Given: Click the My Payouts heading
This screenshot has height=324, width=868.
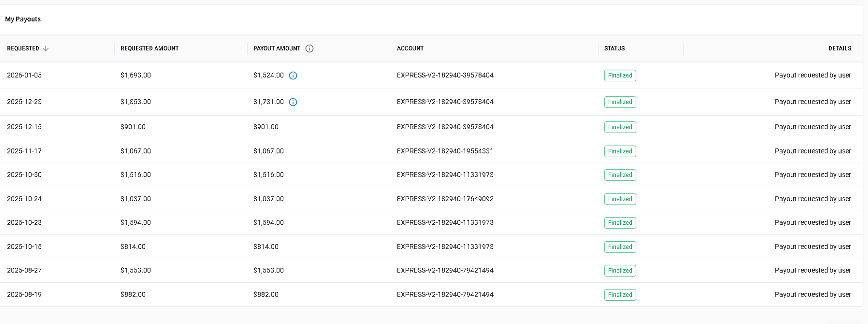Looking at the screenshot, I should [23, 19].
